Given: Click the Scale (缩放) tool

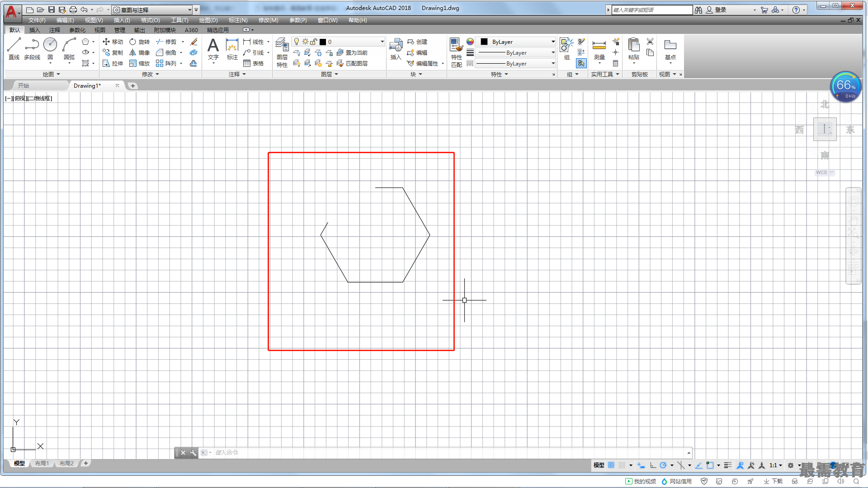Looking at the screenshot, I should (139, 63).
